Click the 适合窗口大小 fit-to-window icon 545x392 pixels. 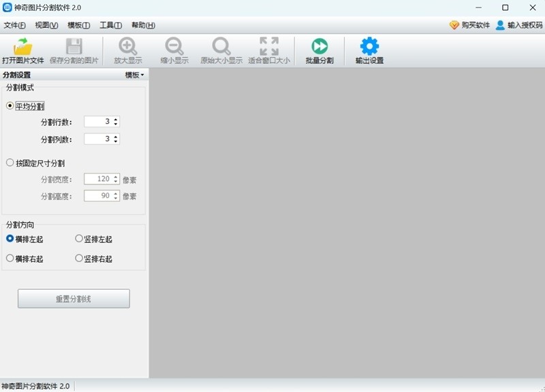tap(268, 50)
